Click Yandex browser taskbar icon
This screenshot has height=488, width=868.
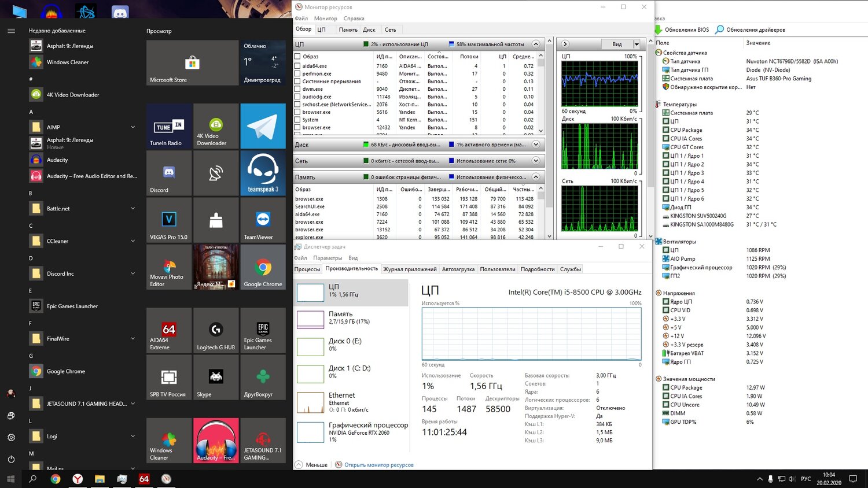(78, 479)
